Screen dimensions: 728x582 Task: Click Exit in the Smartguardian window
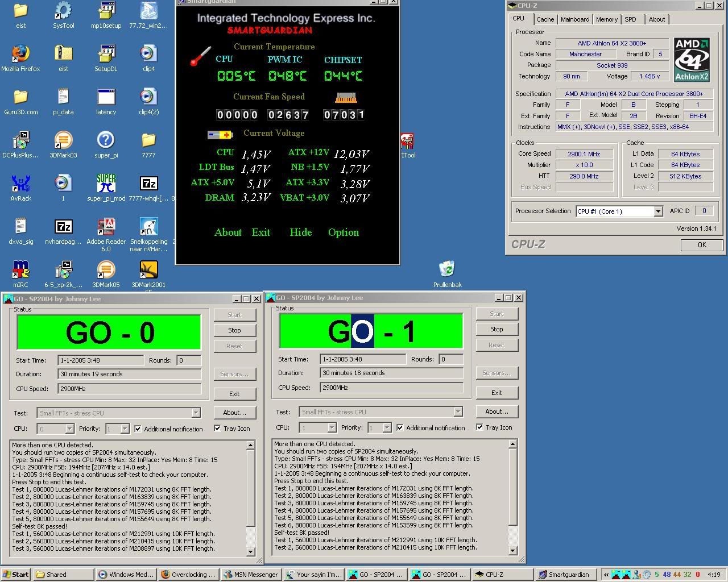(x=261, y=232)
